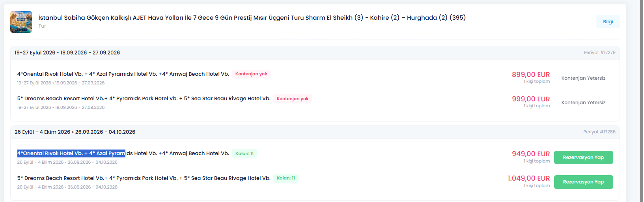This screenshot has height=202, width=644.
Task: Click the Kalan: 11 badge on Dreams Beach row
Action: 286,178
